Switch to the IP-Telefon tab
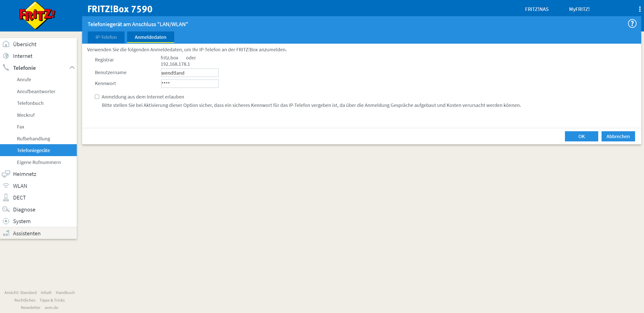The height and width of the screenshot is (313, 644). tap(106, 37)
